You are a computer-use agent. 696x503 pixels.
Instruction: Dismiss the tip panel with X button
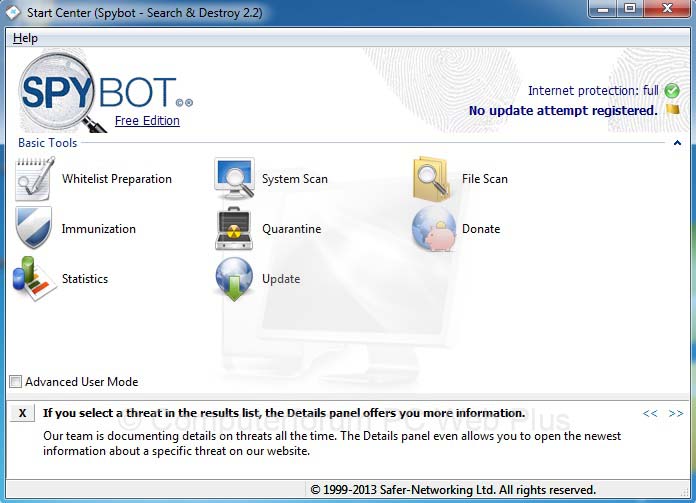coord(22,413)
